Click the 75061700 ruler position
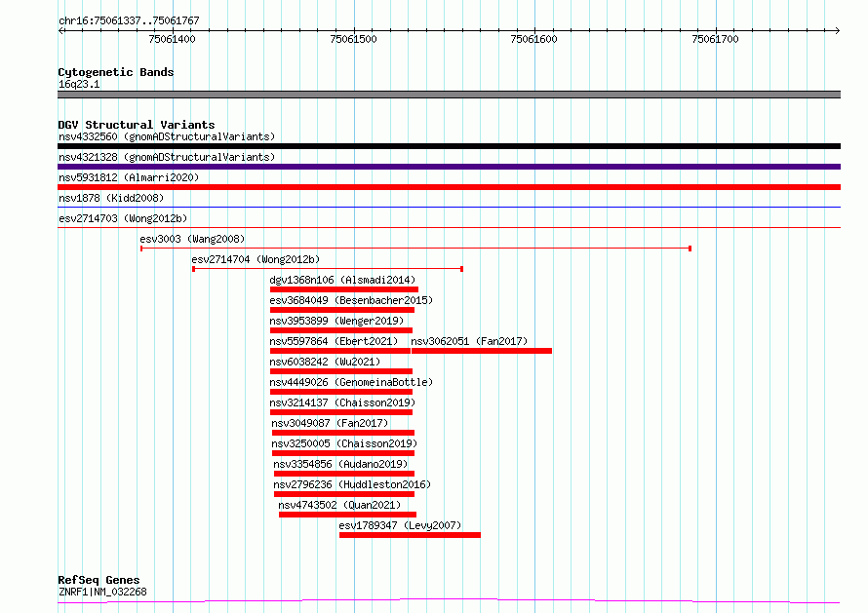 pos(715,39)
